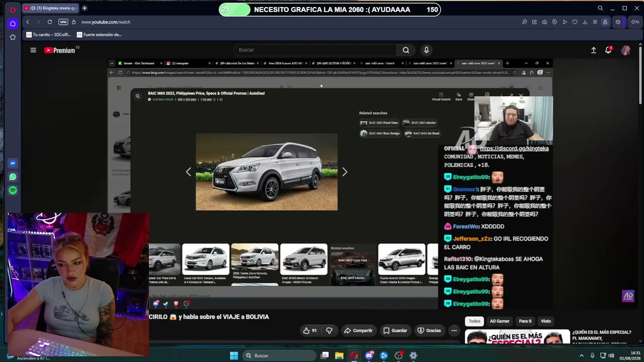Open Opera easy setup sliders icon
Viewport: 644px width, 362px height.
tap(595, 22)
